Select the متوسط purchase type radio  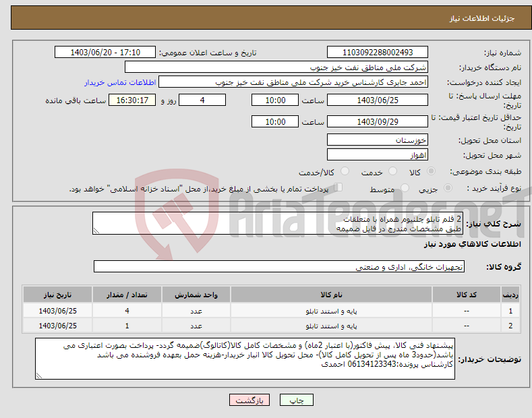coord(405,187)
